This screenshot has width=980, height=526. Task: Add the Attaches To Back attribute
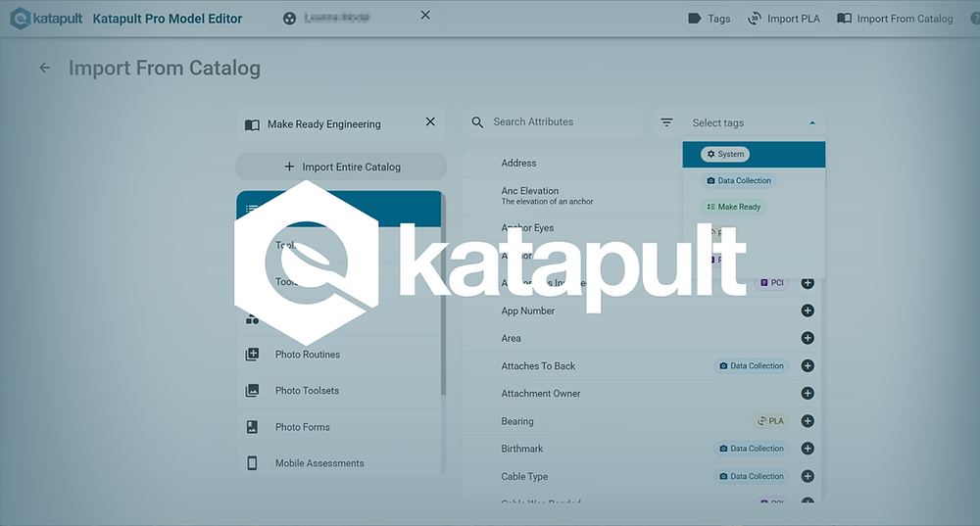click(x=808, y=365)
